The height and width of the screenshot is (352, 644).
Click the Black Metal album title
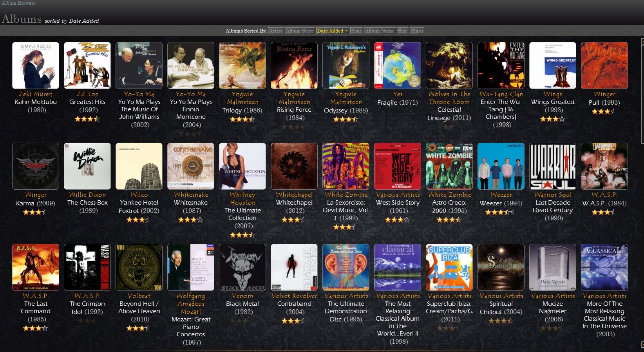[242, 304]
